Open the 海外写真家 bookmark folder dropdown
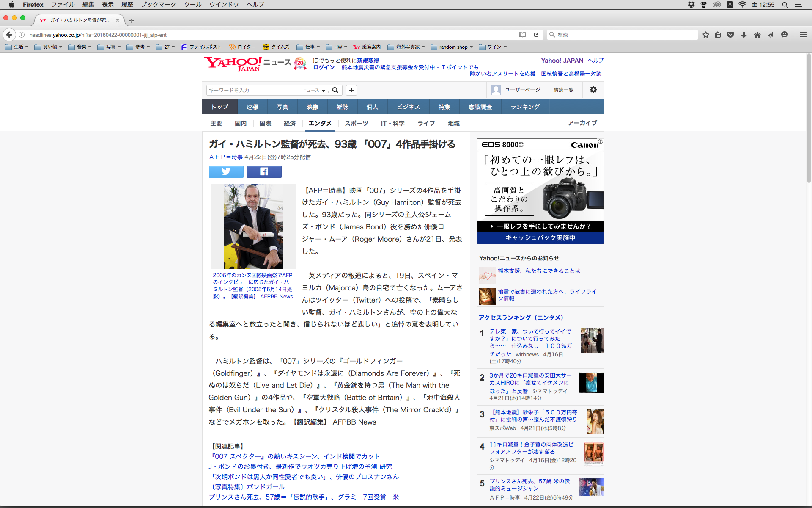Screen dimensions: 812x508 click(406, 47)
